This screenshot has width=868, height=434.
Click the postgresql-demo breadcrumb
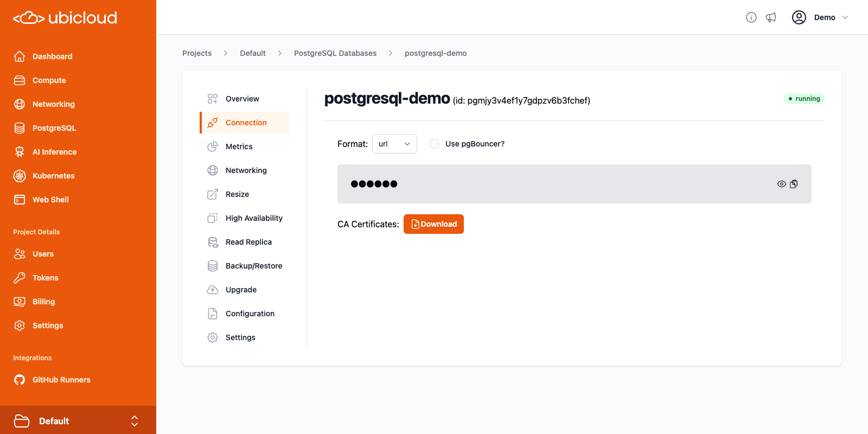(x=436, y=53)
